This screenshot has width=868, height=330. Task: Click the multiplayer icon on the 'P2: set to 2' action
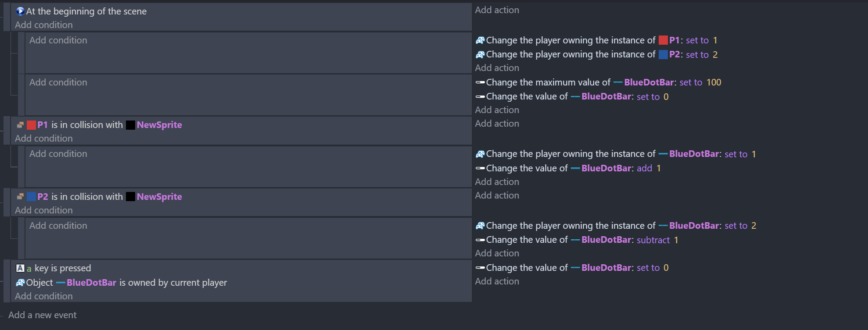[480, 54]
